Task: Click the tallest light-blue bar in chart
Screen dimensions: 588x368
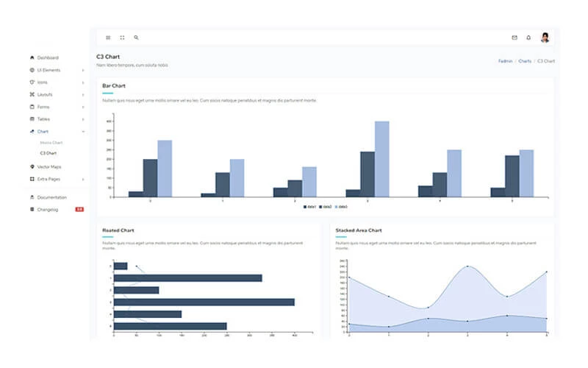Action: tap(381, 159)
